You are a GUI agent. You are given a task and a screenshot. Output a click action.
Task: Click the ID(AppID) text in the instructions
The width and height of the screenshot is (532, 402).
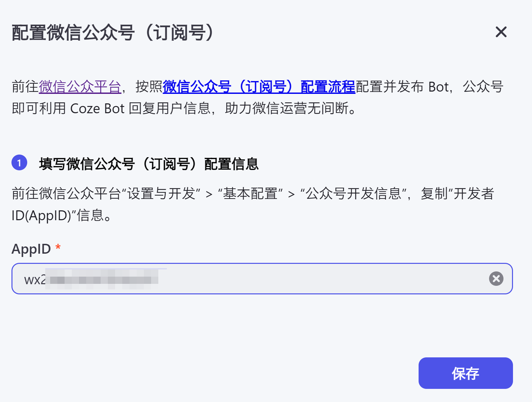(x=41, y=216)
